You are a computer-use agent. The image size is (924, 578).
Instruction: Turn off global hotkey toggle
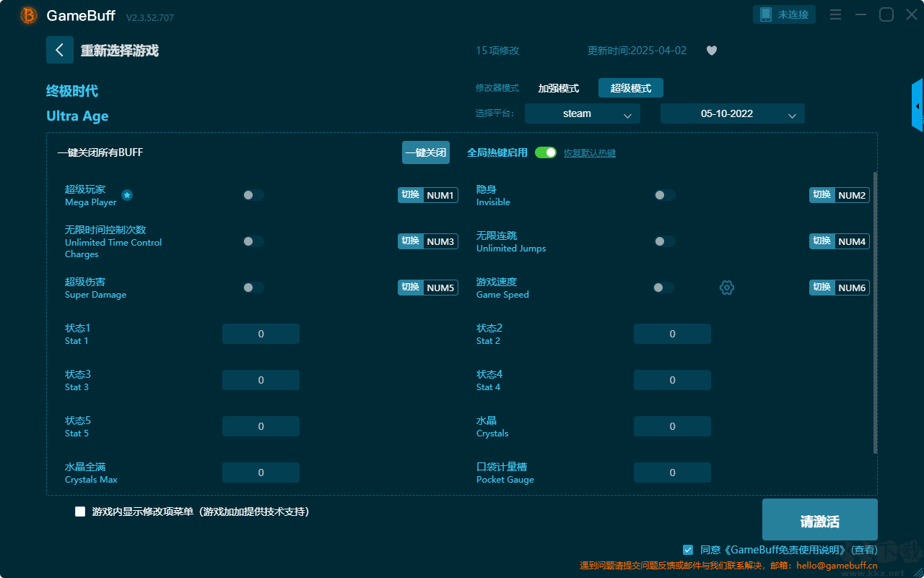click(546, 152)
